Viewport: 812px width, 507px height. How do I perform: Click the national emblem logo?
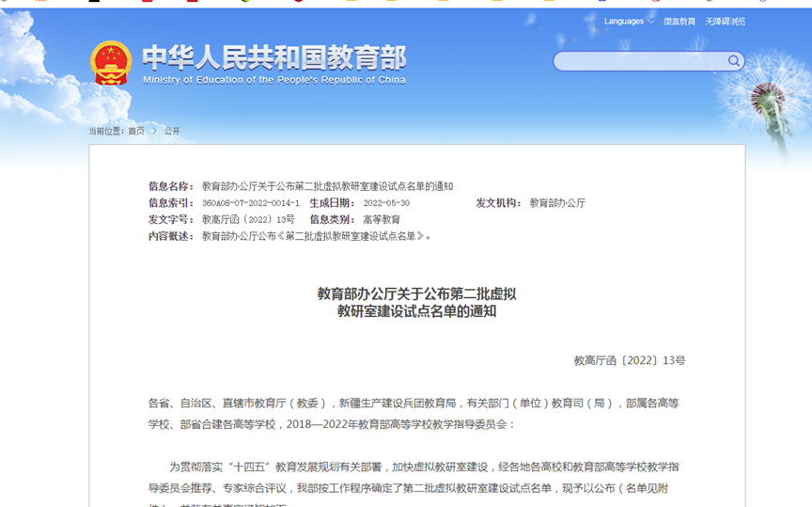111,63
